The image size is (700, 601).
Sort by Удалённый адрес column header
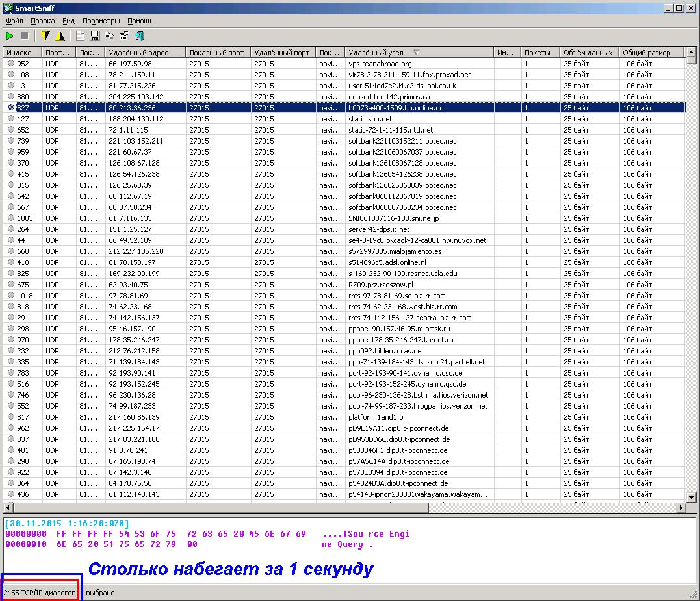(x=145, y=53)
